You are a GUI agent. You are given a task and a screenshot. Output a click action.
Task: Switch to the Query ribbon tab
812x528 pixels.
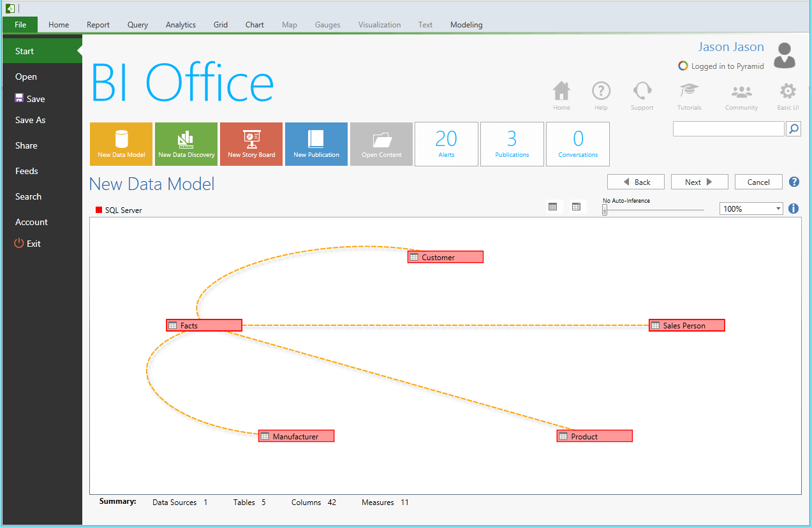point(138,25)
